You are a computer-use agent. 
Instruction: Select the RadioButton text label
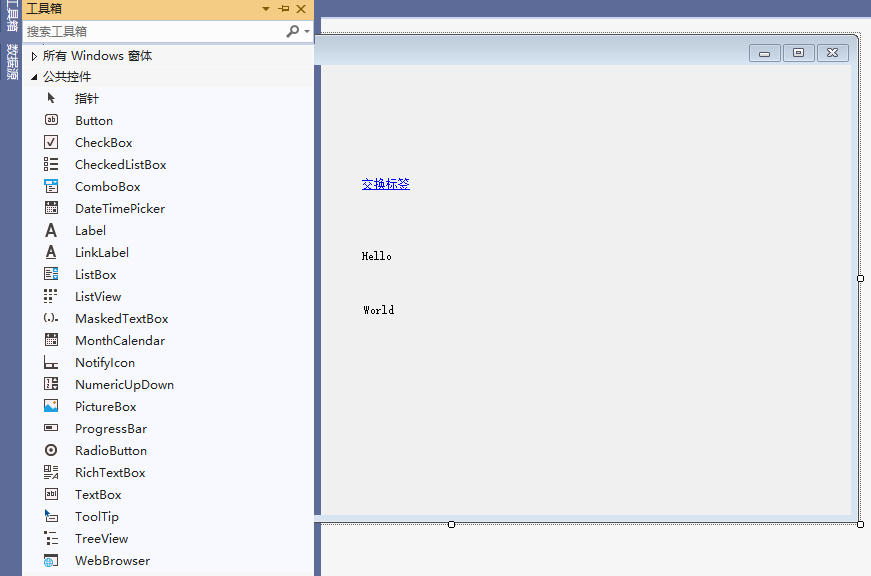[111, 450]
